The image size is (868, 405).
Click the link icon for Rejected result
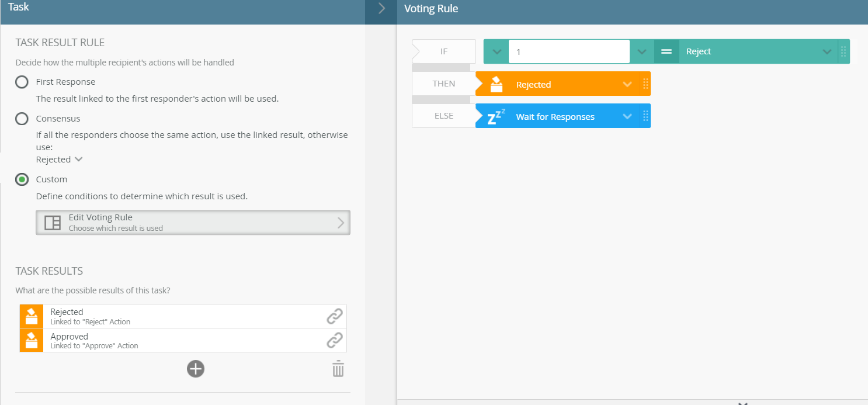[334, 316]
